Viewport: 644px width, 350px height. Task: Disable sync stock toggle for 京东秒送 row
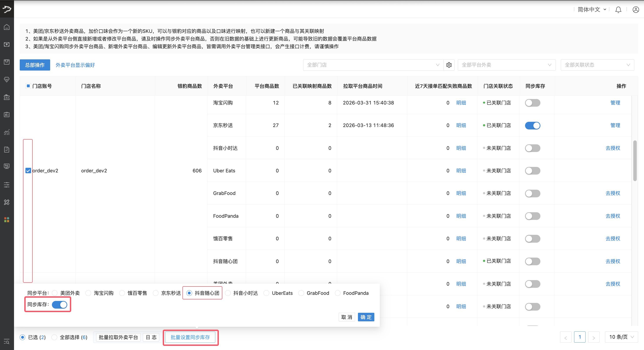pos(533,126)
